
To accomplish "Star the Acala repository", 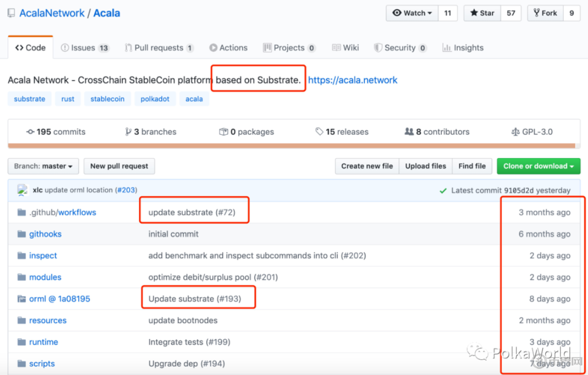I will pyautogui.click(x=482, y=13).
